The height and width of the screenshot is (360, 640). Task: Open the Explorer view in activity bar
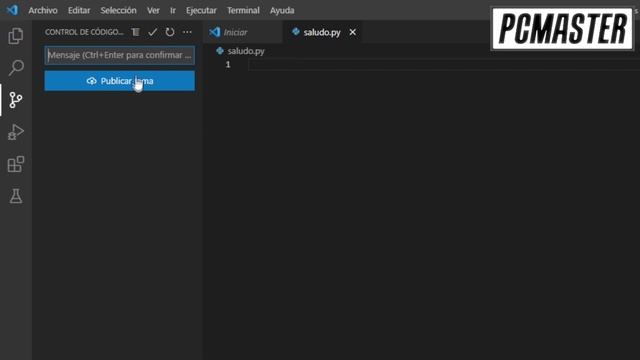coord(16,36)
